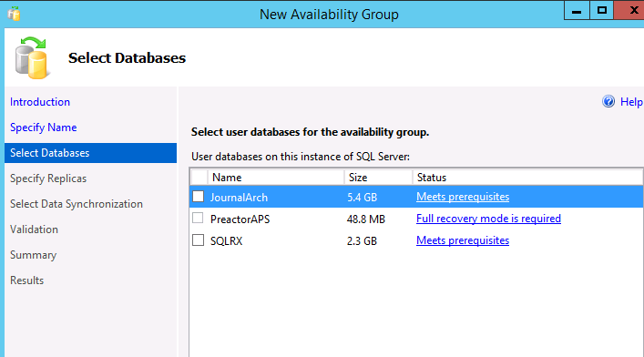
Task: Check the JournalArch database checkbox
Action: tap(198, 197)
